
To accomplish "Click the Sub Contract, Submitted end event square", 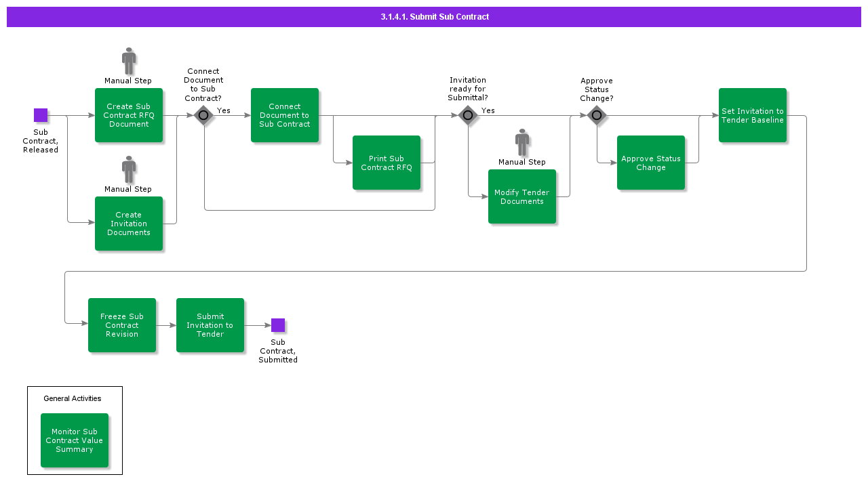I will tap(278, 325).
